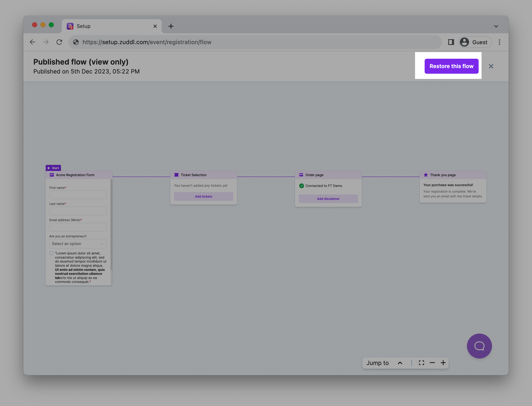This screenshot has width=532, height=406.
Task: Click the Acme Registration Form icon
Action: [52, 175]
